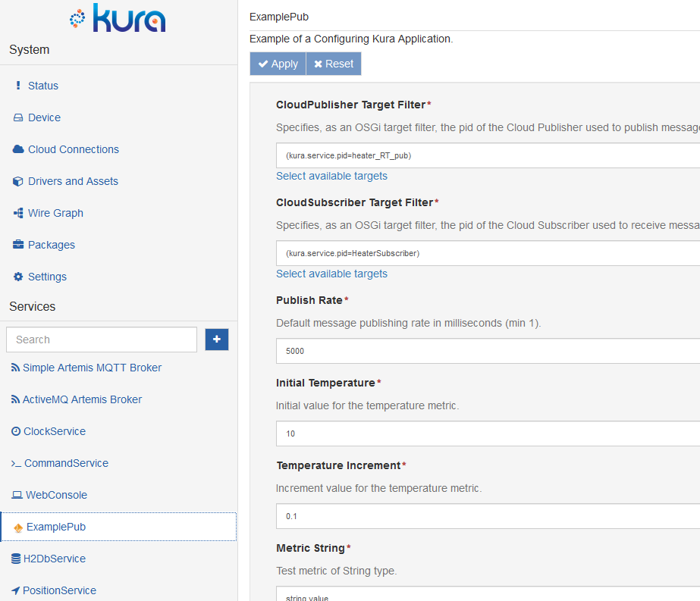Click the 'Temperature Increment' label
The width and height of the screenshot is (700, 601).
coord(338,465)
